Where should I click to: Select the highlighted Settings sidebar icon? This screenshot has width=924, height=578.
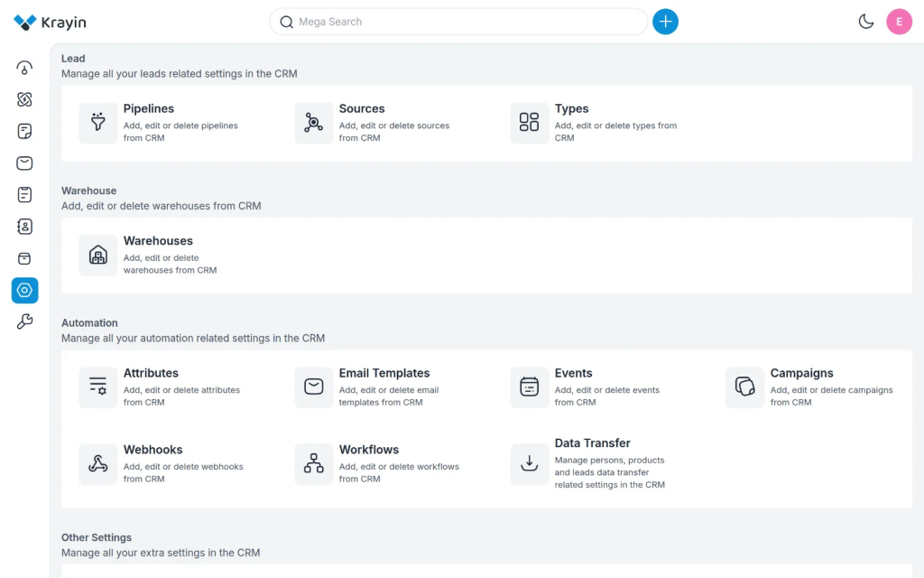(x=24, y=290)
